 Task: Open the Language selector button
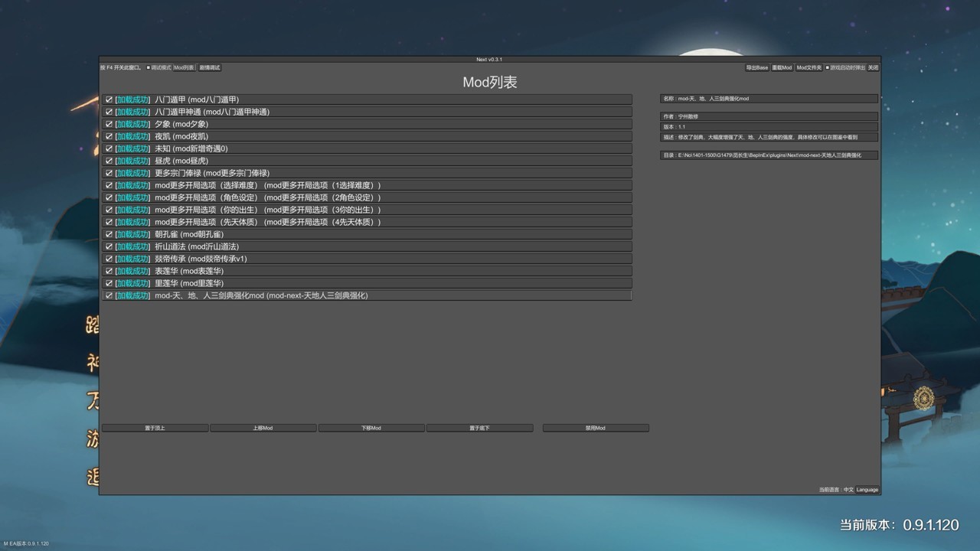867,490
